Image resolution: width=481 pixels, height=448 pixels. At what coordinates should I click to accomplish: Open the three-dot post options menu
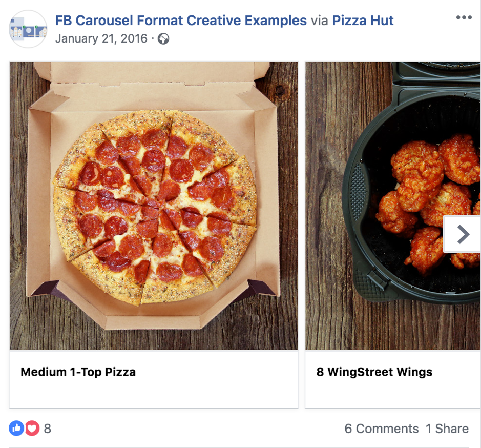click(464, 18)
